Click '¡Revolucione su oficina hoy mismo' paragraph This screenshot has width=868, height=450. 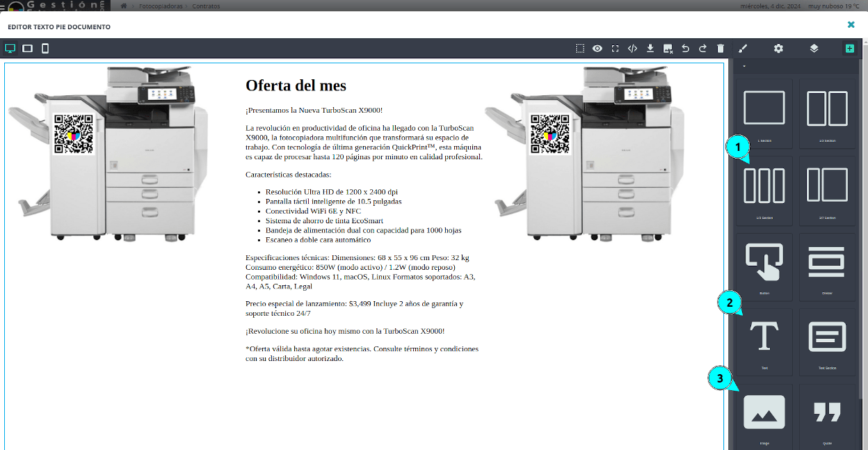(x=345, y=331)
